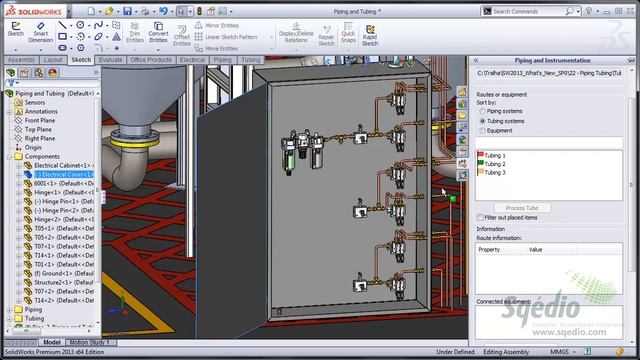Viewport: 640px width, 360px height.
Task: Expand the Electrical Cabinet<1> node
Action: [18, 166]
